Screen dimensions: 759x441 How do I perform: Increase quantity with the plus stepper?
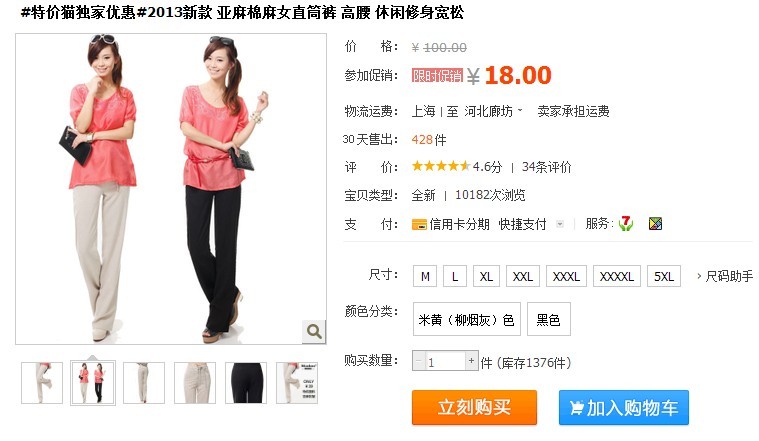pos(471,361)
